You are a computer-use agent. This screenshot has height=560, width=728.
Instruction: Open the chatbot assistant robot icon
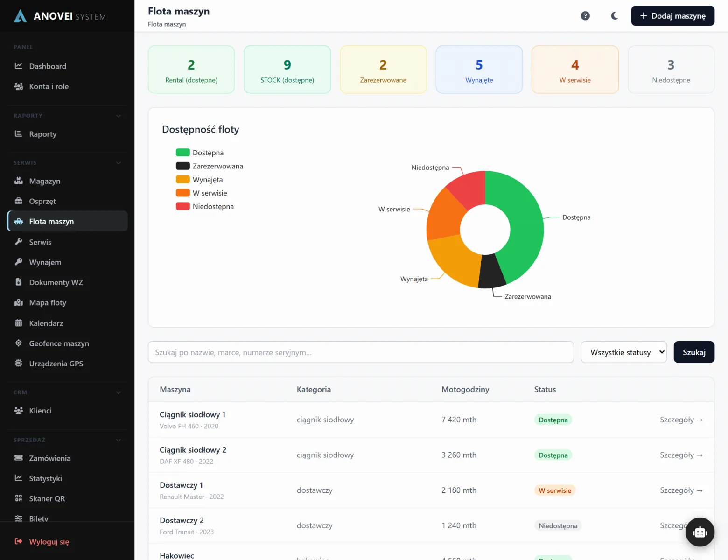(700, 532)
